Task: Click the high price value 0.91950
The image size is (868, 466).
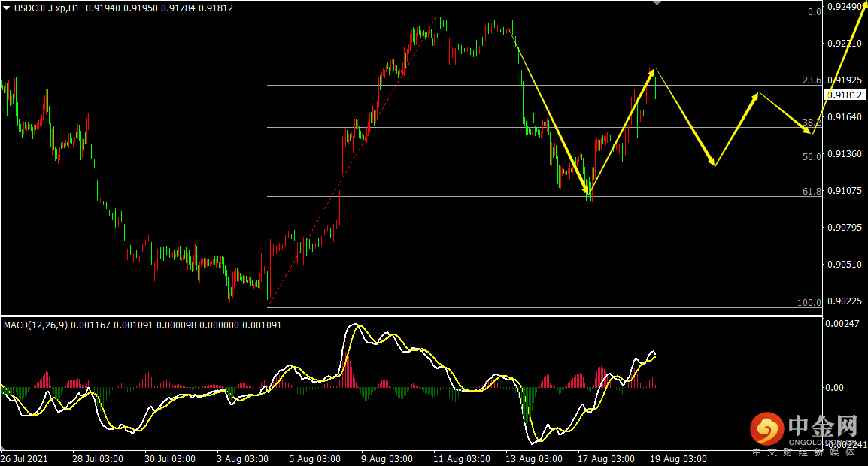Action: pyautogui.click(x=141, y=8)
